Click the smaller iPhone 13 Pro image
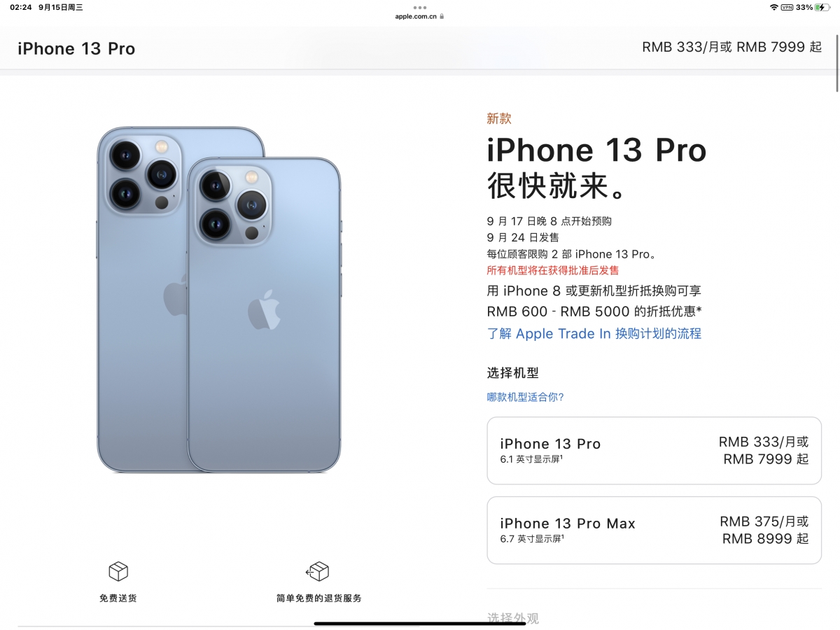This screenshot has width=840, height=630. click(x=264, y=314)
